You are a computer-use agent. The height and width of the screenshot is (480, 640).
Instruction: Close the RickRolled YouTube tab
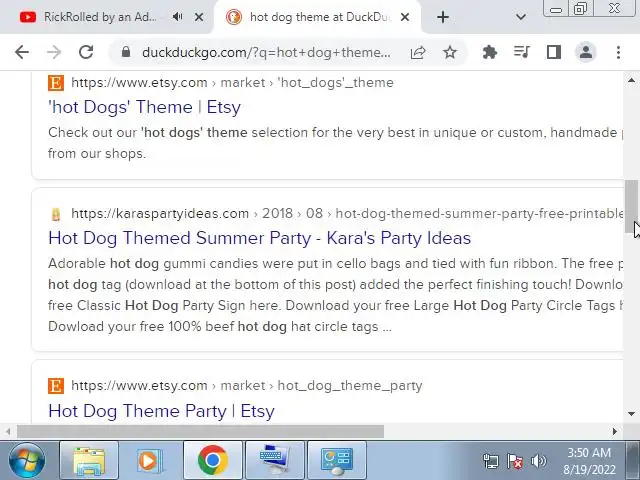[x=199, y=17]
